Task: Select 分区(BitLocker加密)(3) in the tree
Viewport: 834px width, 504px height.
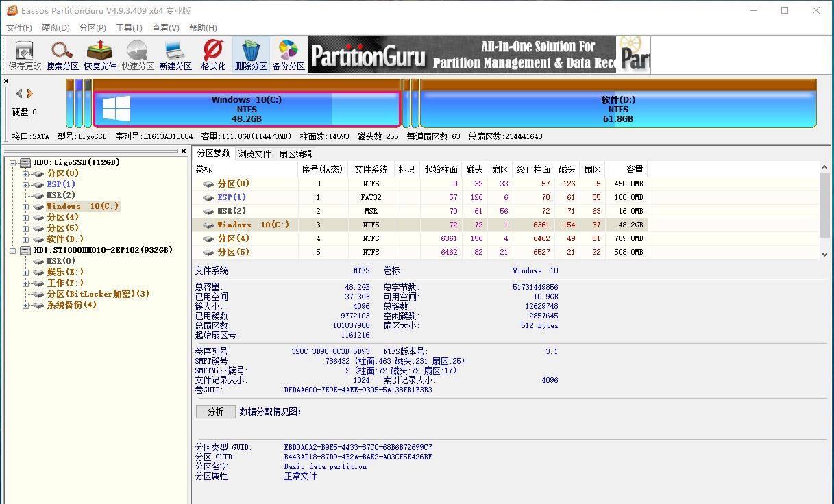Action: point(98,294)
